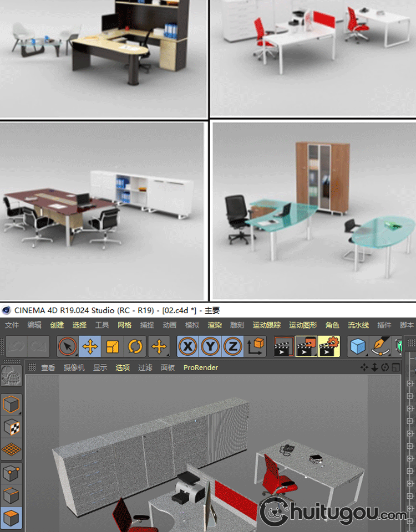Select the Pen spline tool
This screenshot has width=416, height=532.
point(381,347)
